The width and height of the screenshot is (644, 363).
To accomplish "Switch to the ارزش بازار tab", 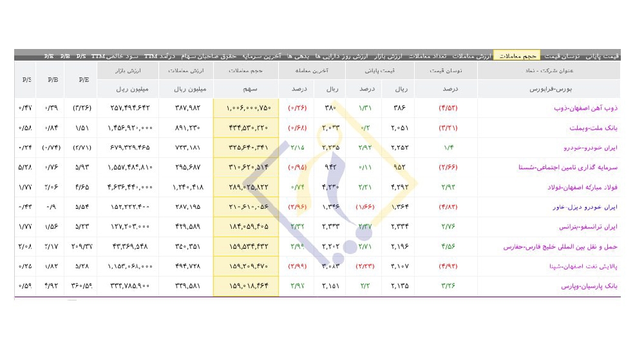I will pos(388,56).
